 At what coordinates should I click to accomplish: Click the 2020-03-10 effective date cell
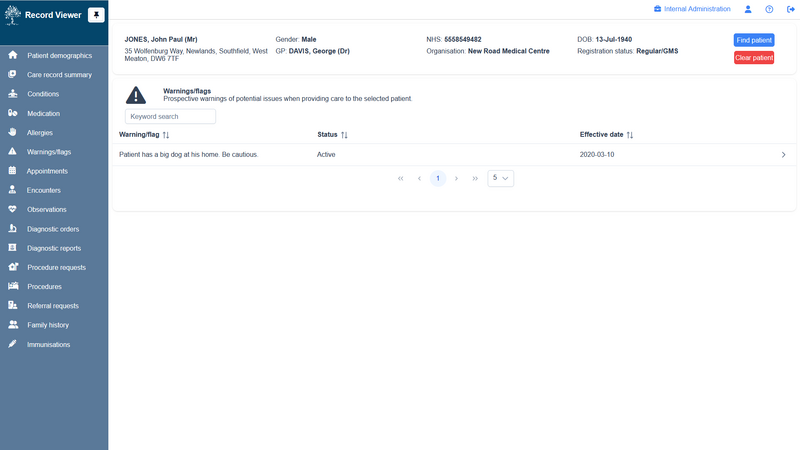(x=597, y=155)
